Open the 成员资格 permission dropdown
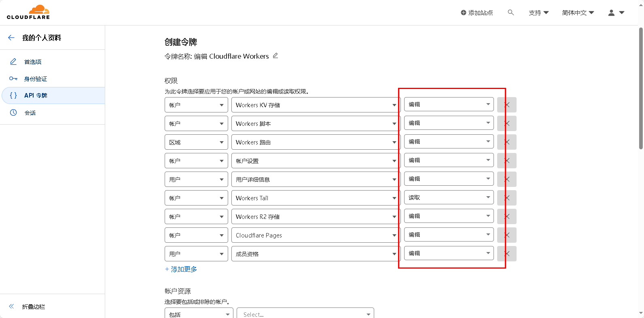The image size is (644, 318). [x=316, y=254]
